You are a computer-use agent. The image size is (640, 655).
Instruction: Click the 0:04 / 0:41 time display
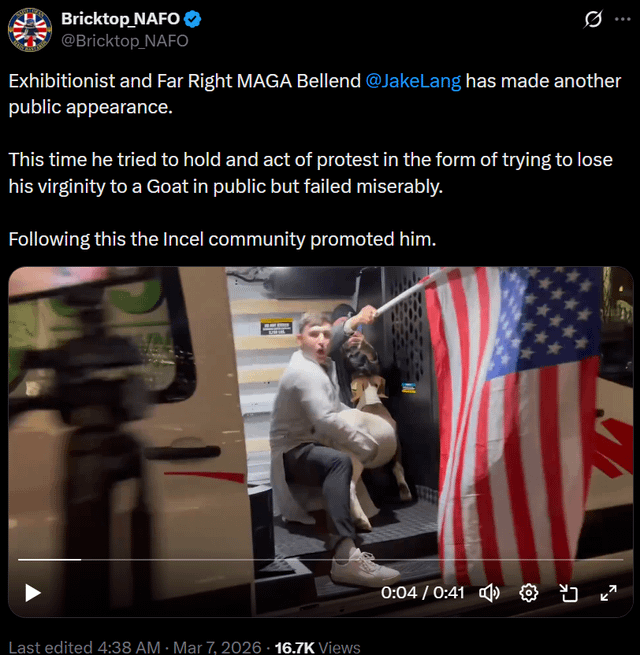[422, 593]
